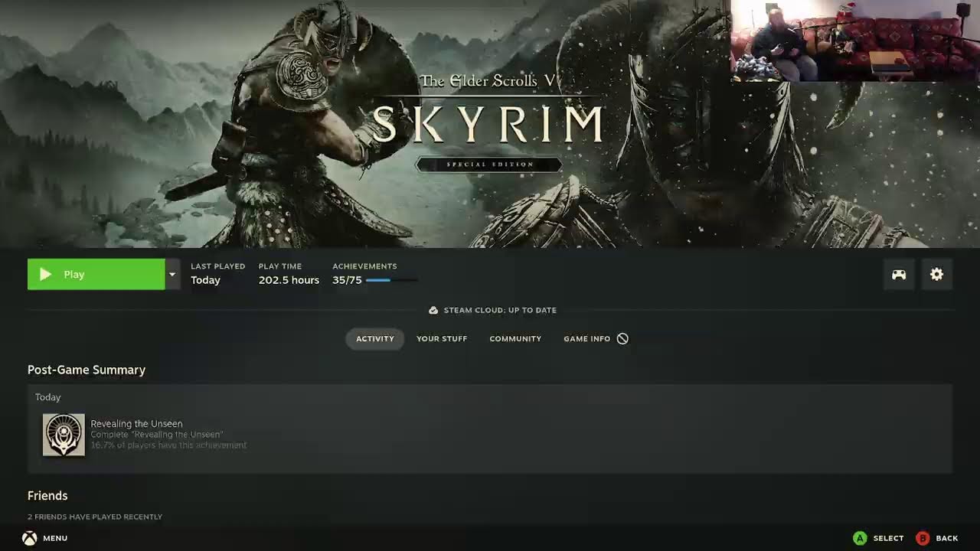Viewport: 980px width, 551px height.
Task: Click the 16.7% of players achievement stat
Action: pyautogui.click(x=168, y=445)
